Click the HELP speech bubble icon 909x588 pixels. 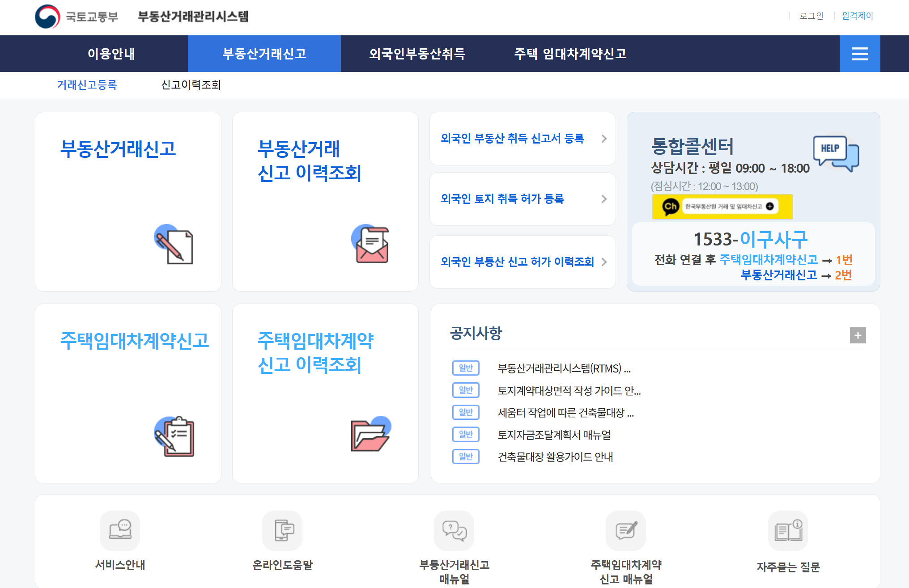(x=836, y=153)
